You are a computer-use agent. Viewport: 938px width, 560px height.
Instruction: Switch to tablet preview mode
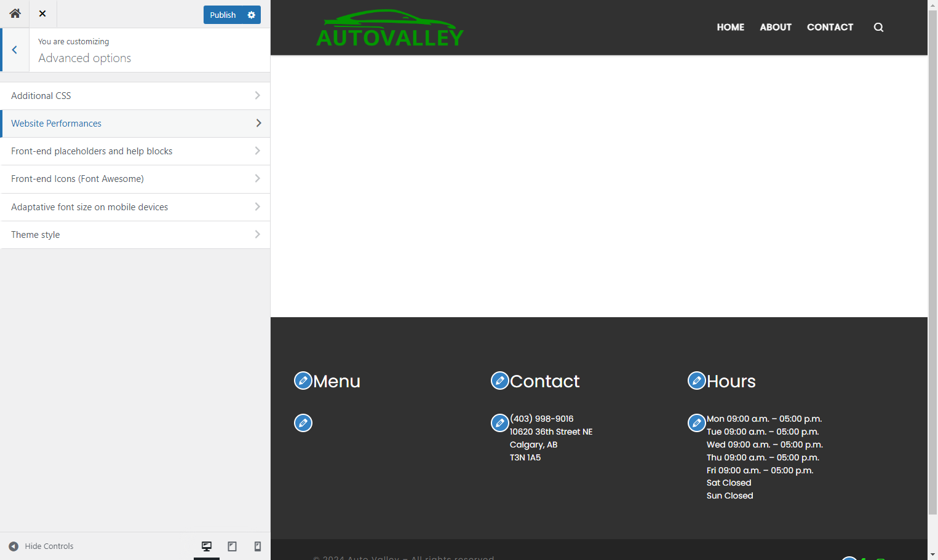point(232,546)
